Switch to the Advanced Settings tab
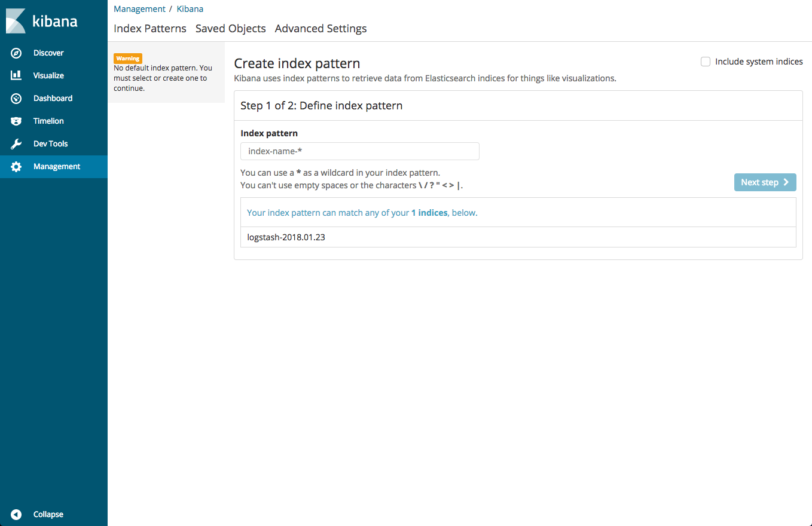Viewport: 812px width, 526px height. [321, 29]
